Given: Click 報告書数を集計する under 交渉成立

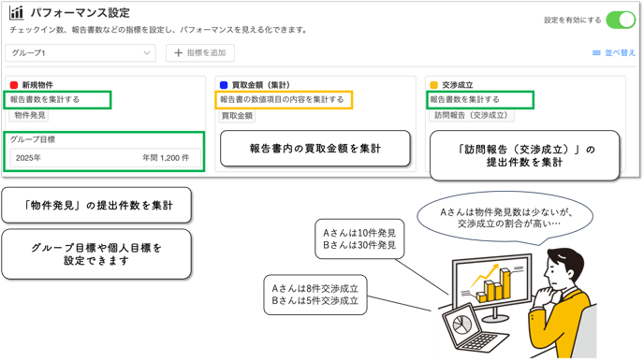Looking at the screenshot, I should pos(464,99).
